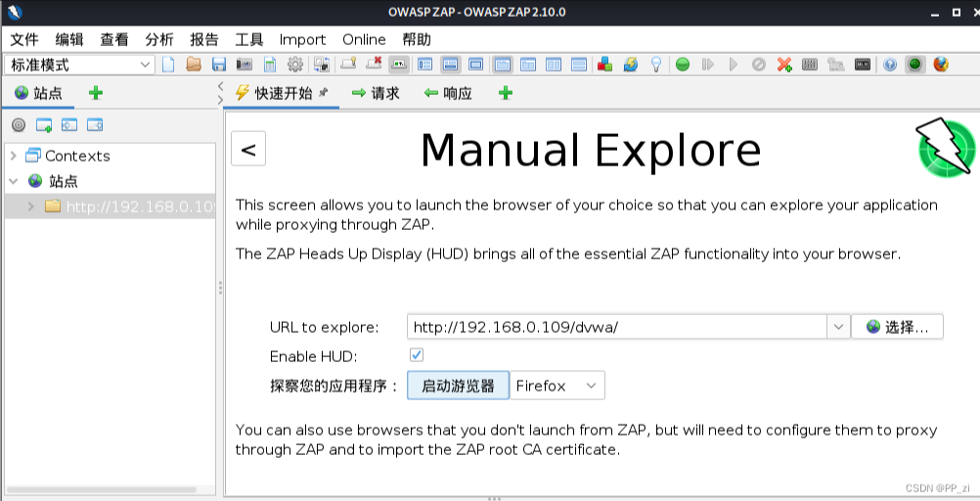Open Options via the gear icon
This screenshot has height=501, width=980.
click(295, 65)
